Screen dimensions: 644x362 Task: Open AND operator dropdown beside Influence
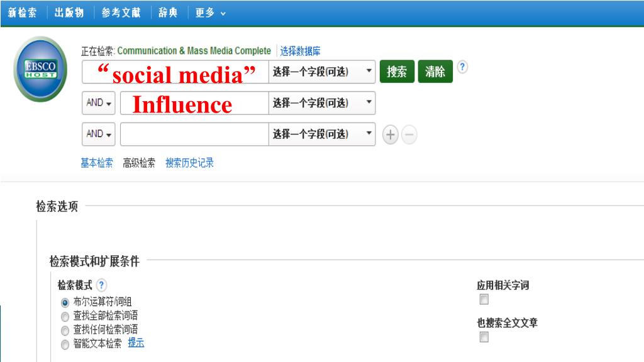[x=99, y=103]
